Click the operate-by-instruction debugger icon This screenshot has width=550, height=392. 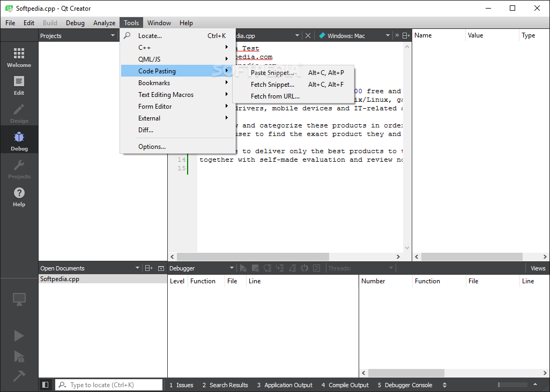(316, 268)
